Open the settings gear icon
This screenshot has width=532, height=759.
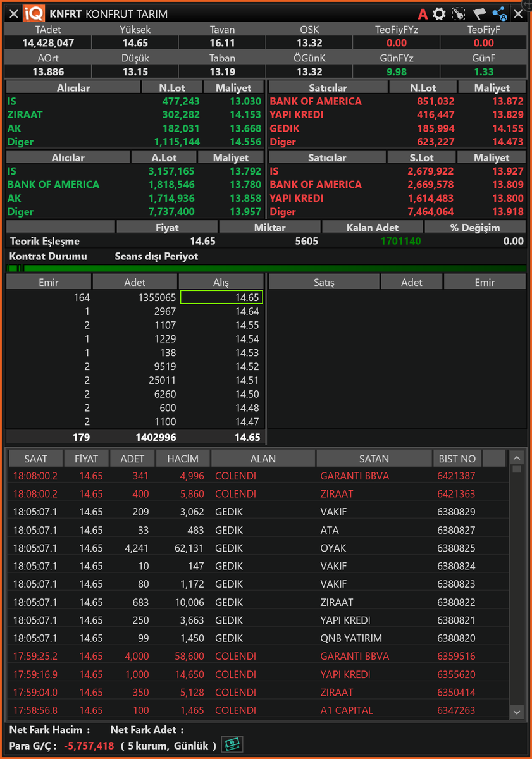click(439, 14)
